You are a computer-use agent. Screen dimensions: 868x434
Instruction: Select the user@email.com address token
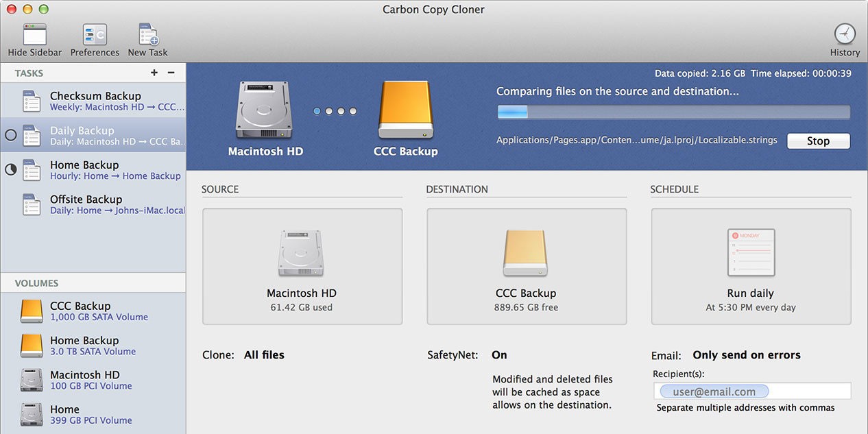[714, 391]
